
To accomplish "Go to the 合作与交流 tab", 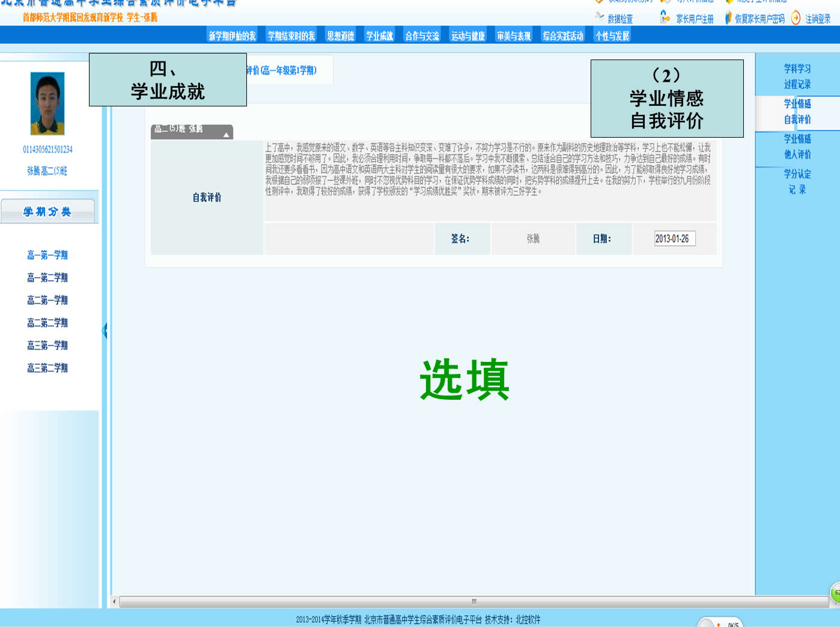I will point(422,36).
